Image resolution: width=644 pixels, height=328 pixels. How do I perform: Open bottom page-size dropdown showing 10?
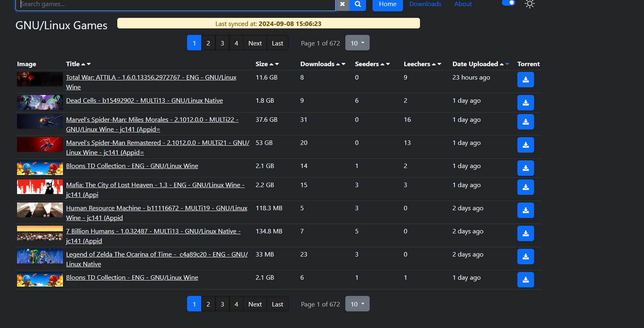(358, 304)
